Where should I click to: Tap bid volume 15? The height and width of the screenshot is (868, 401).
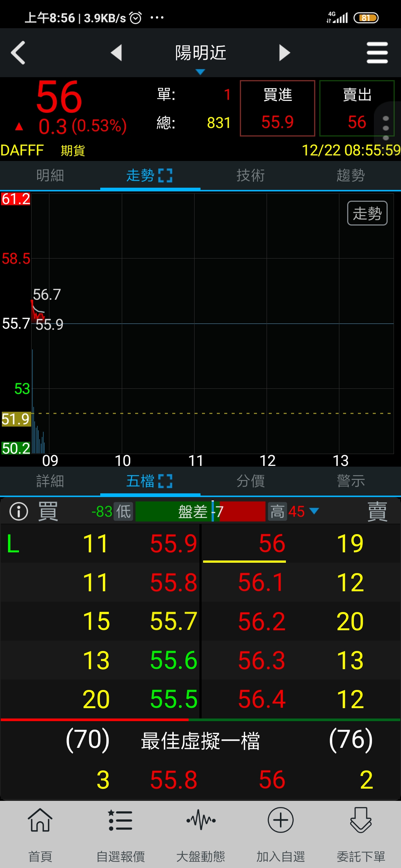(x=96, y=621)
